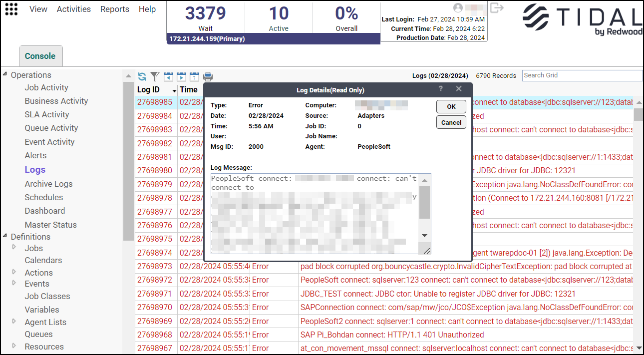Viewport: 644px width, 355px height.
Task: Go to previous day calendar icon
Action: [168, 76]
